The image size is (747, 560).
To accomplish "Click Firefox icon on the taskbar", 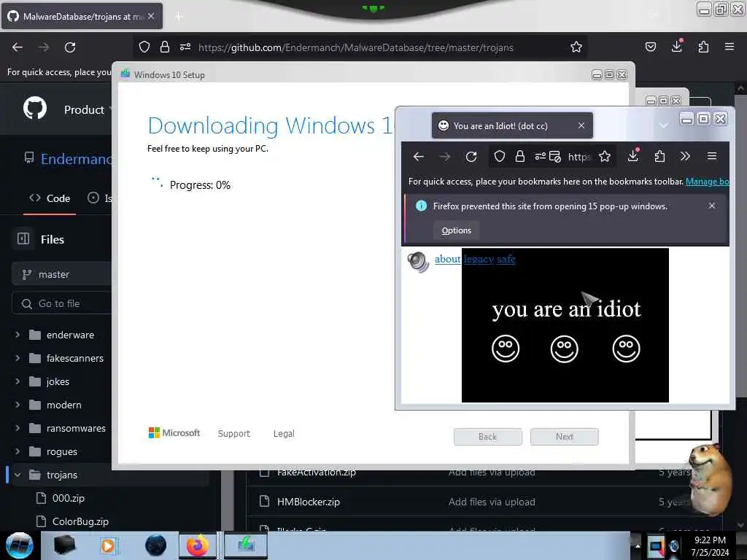I will tap(198, 545).
